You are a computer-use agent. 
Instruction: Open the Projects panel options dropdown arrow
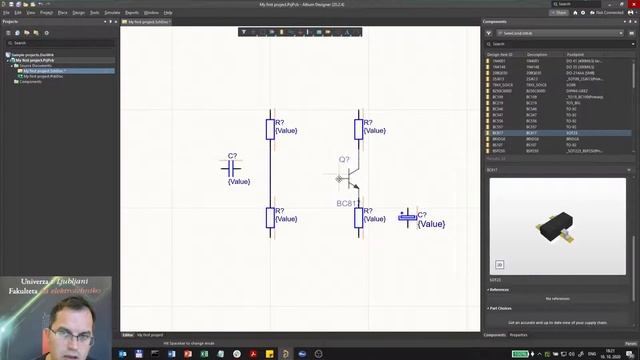tap(105, 22)
